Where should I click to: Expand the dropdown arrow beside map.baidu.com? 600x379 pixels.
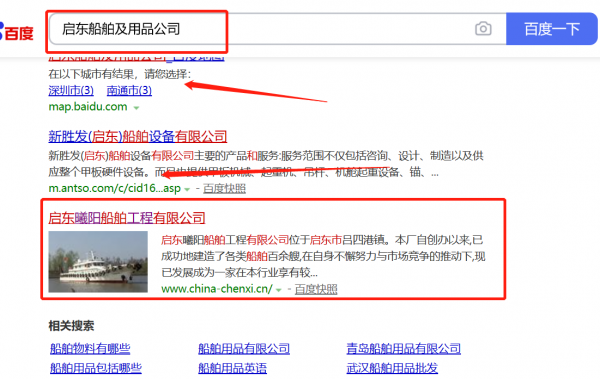[136, 108]
